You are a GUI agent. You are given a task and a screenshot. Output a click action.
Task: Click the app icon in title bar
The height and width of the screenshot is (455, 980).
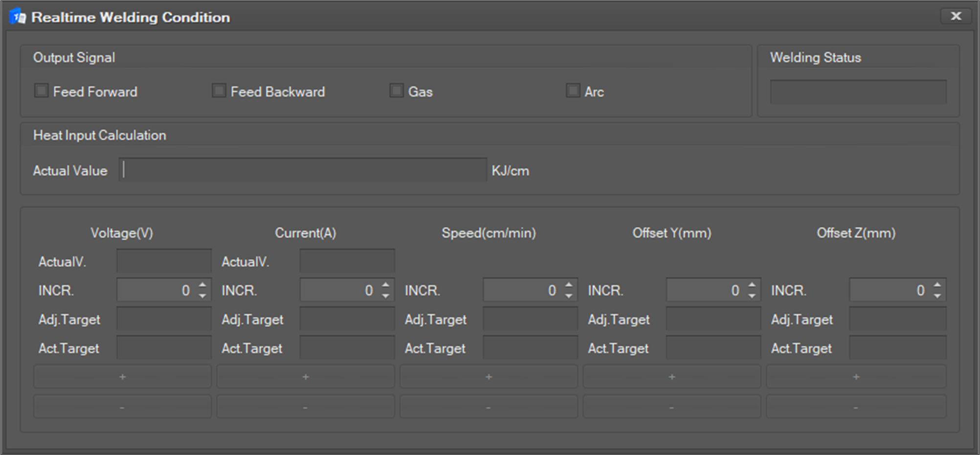click(x=18, y=17)
